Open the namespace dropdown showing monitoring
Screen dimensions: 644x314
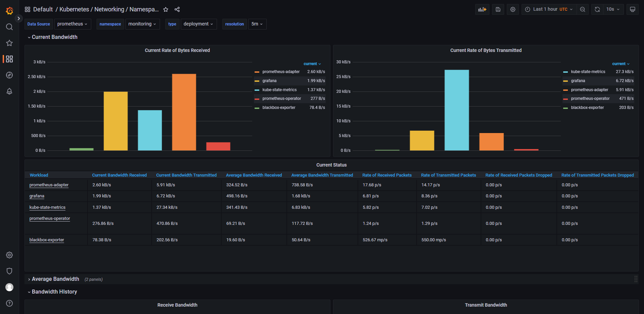click(x=142, y=24)
